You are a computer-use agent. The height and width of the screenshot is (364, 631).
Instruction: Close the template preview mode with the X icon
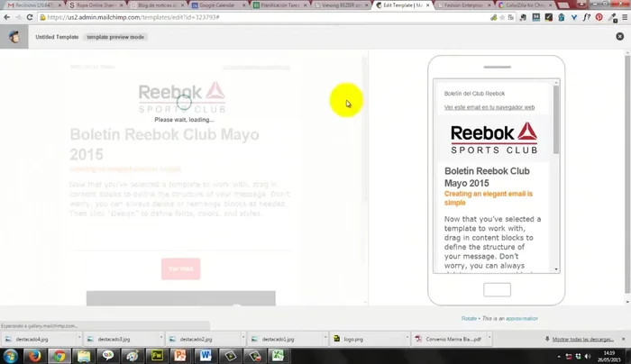(620, 37)
